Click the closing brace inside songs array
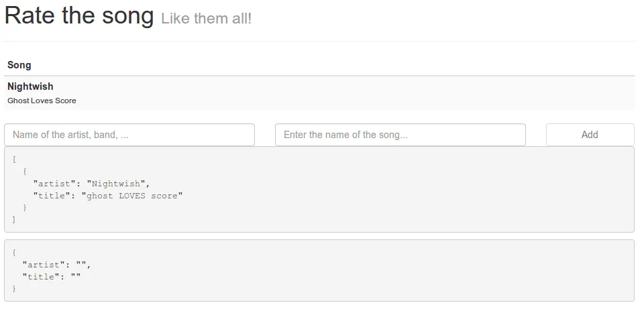 [25, 208]
